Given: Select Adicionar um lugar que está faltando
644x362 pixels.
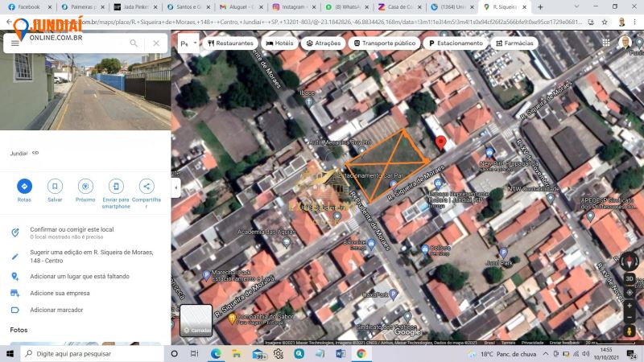Looking at the screenshot, I should [x=80, y=277].
